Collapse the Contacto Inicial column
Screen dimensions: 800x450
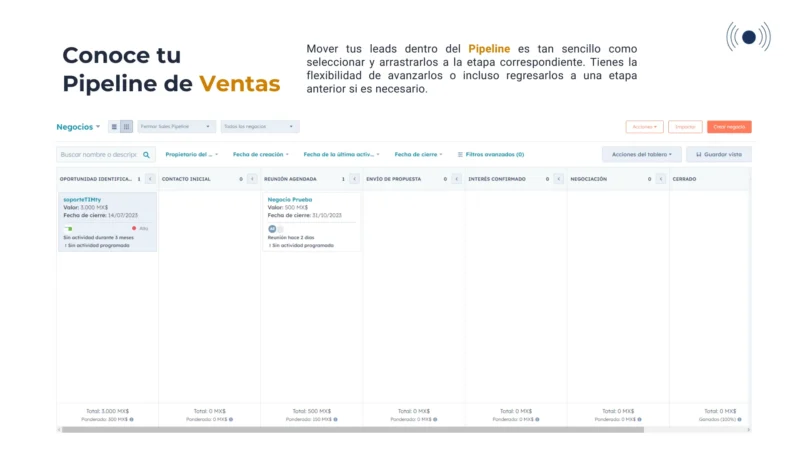[252, 179]
